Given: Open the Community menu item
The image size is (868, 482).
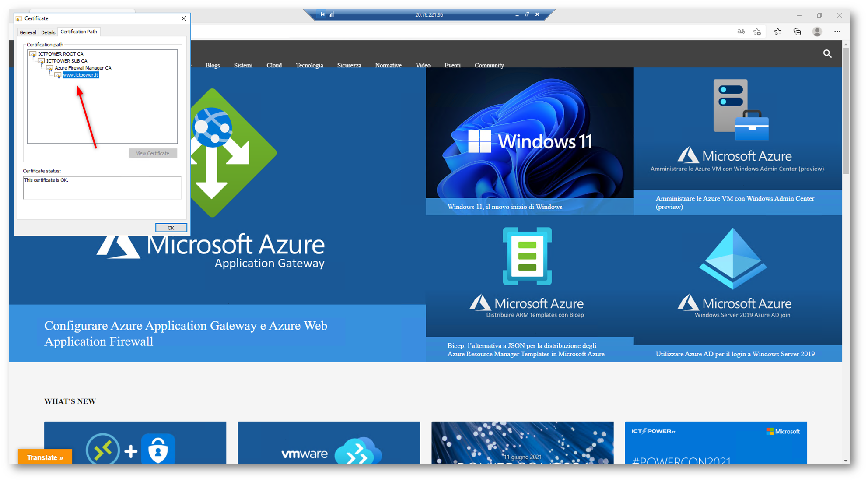Looking at the screenshot, I should point(489,65).
